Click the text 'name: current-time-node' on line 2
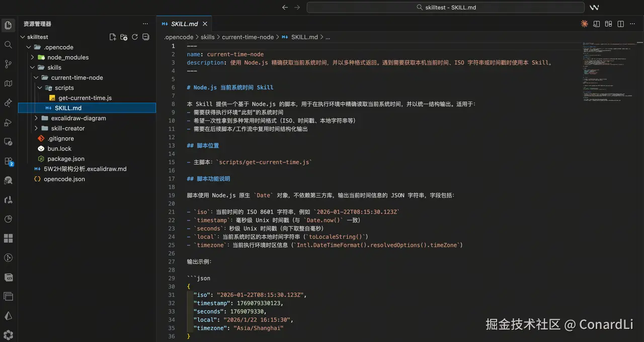Viewport: 644px width, 342px height. point(225,54)
